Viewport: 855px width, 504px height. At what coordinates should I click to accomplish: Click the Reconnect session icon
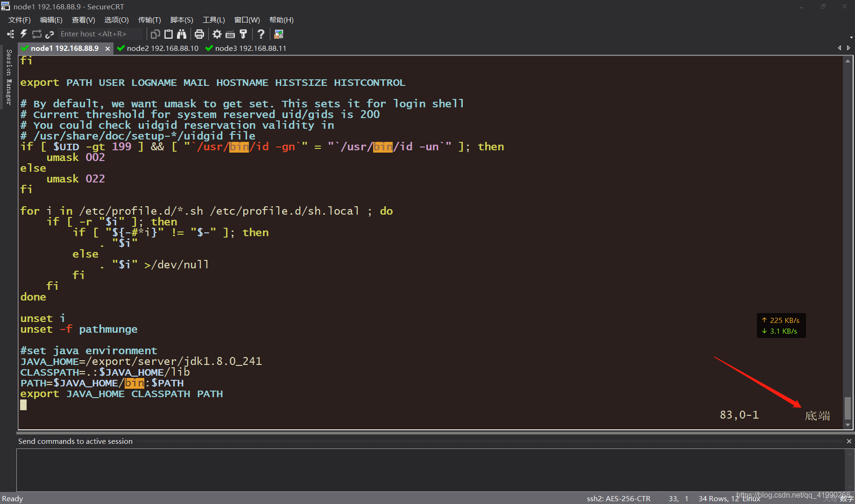click(36, 34)
